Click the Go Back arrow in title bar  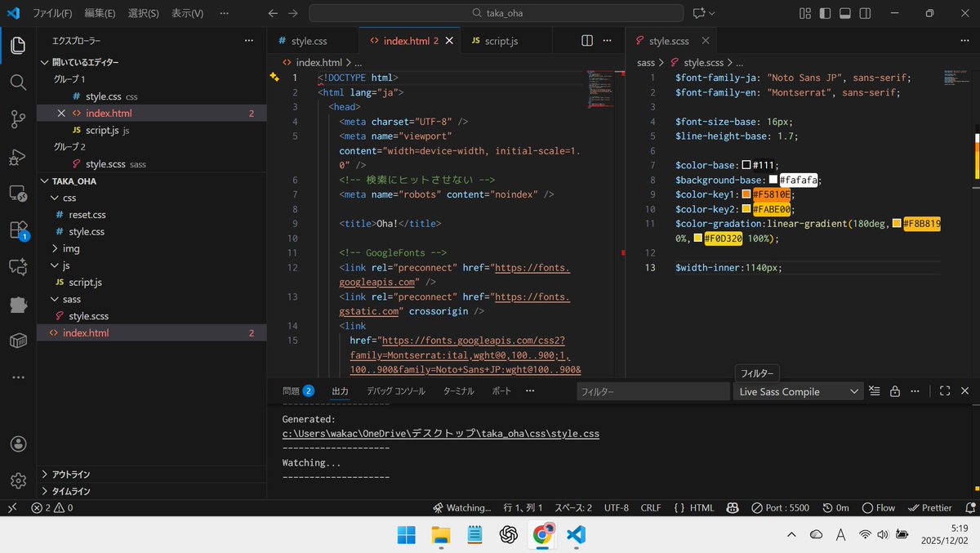click(273, 13)
